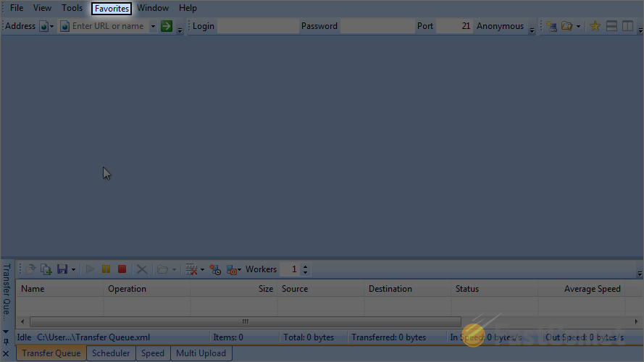Sort queue by Status column
644x362 pixels.
[x=495, y=289]
